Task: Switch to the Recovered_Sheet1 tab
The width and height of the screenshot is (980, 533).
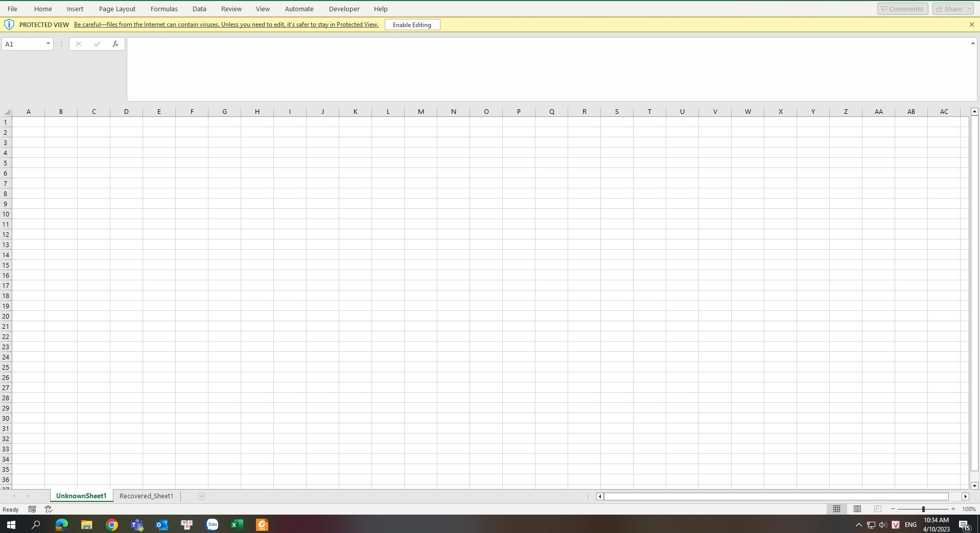Action: click(146, 496)
